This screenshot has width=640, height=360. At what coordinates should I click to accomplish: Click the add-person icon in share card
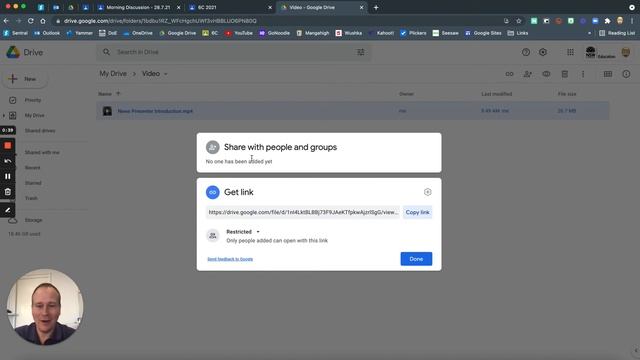tap(212, 147)
